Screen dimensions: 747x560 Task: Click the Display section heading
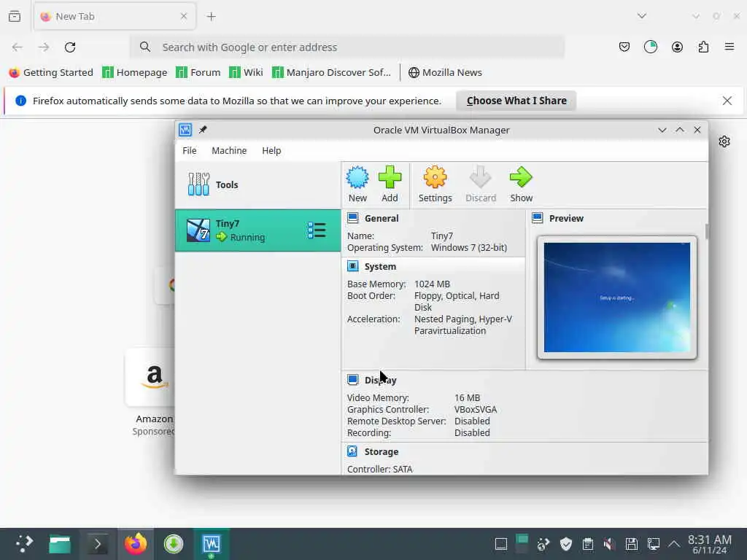tap(380, 380)
